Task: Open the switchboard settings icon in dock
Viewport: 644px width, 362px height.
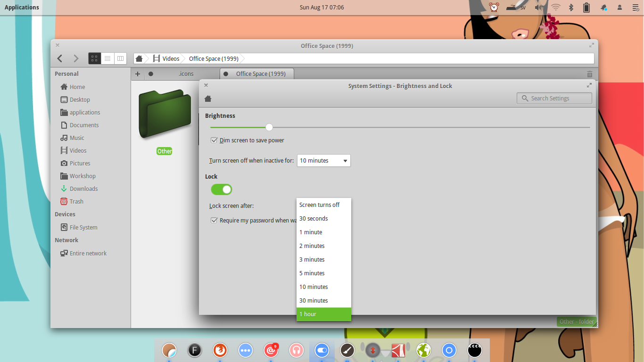Action: point(322,350)
